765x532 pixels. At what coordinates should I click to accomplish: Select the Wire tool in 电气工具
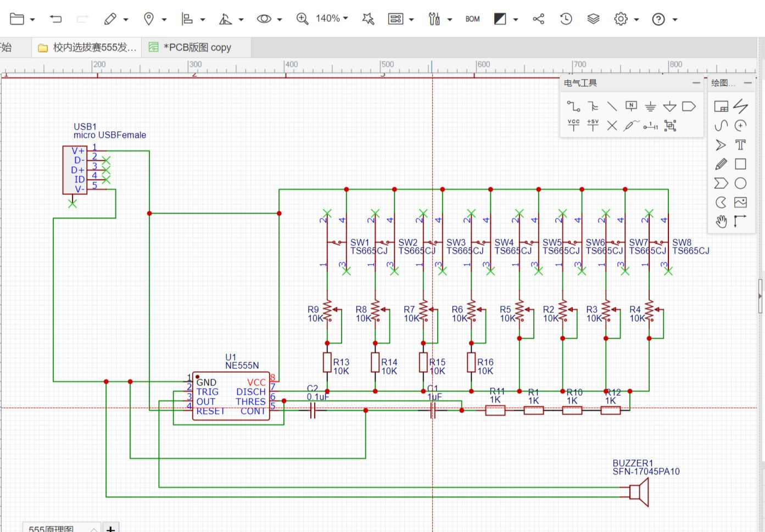(573, 106)
